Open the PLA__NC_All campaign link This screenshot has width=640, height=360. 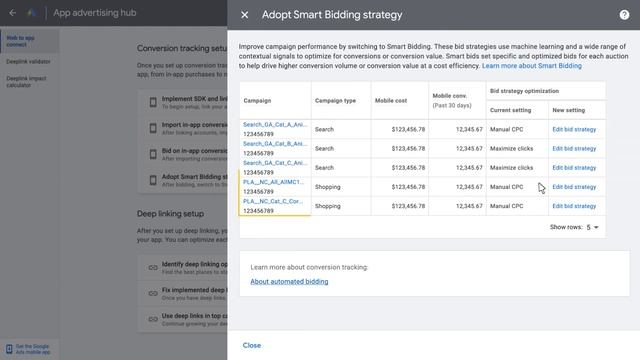pos(273,182)
